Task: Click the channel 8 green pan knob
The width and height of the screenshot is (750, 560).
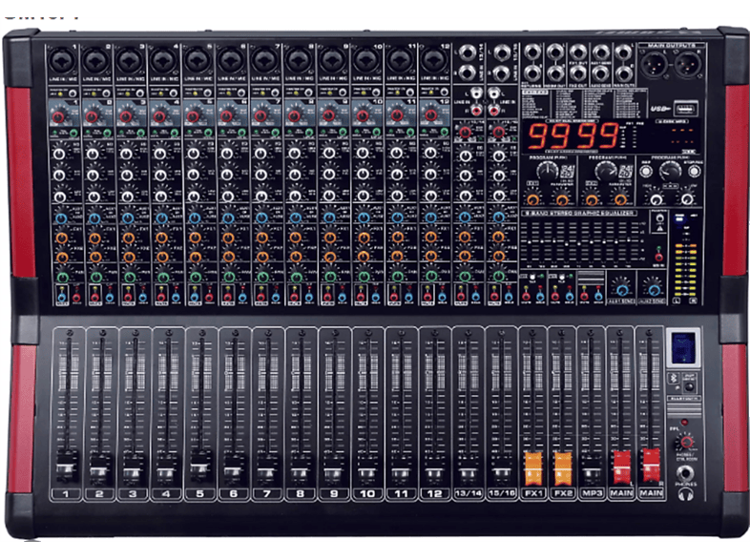Action: [x=297, y=277]
